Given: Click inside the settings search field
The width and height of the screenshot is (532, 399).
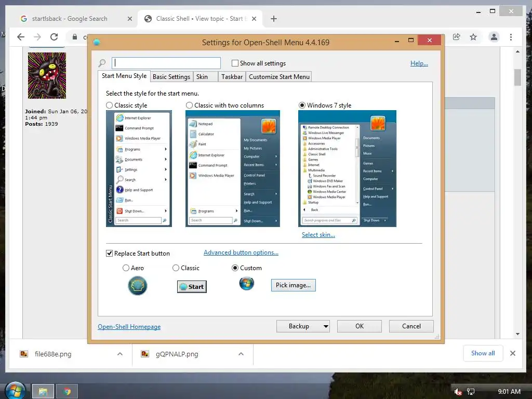Looking at the screenshot, I should 166,63.
